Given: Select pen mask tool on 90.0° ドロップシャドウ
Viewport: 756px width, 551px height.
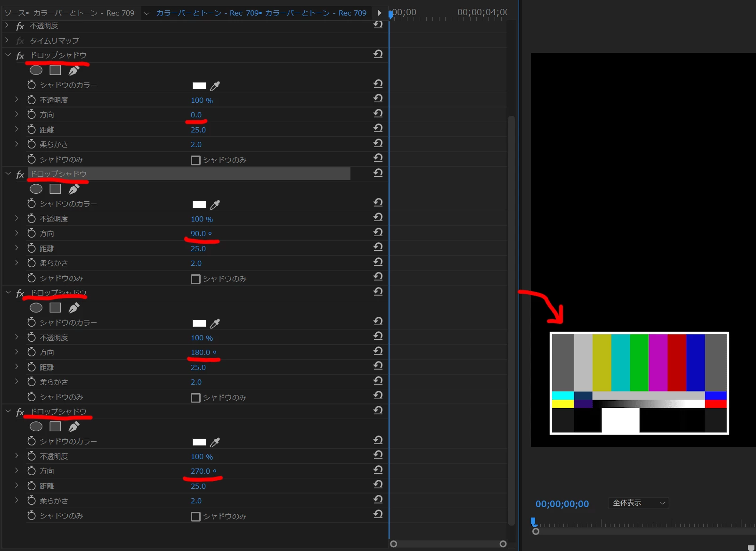Looking at the screenshot, I should point(74,189).
